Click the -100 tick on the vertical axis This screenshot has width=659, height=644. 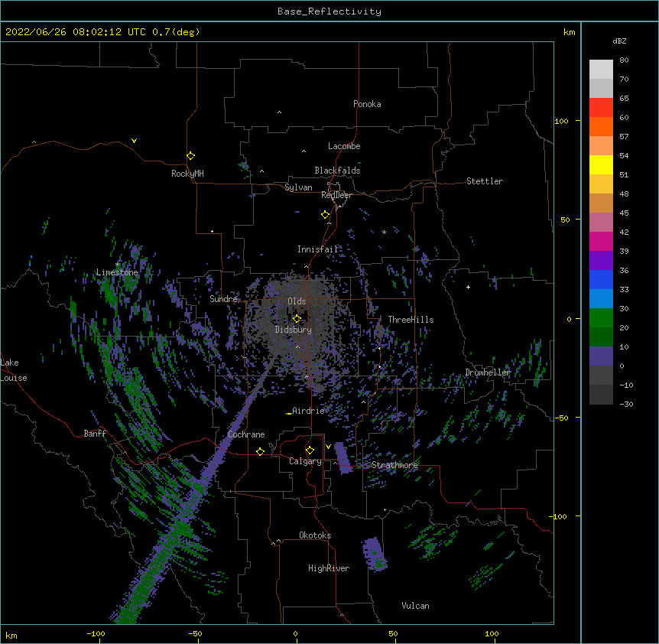point(559,516)
